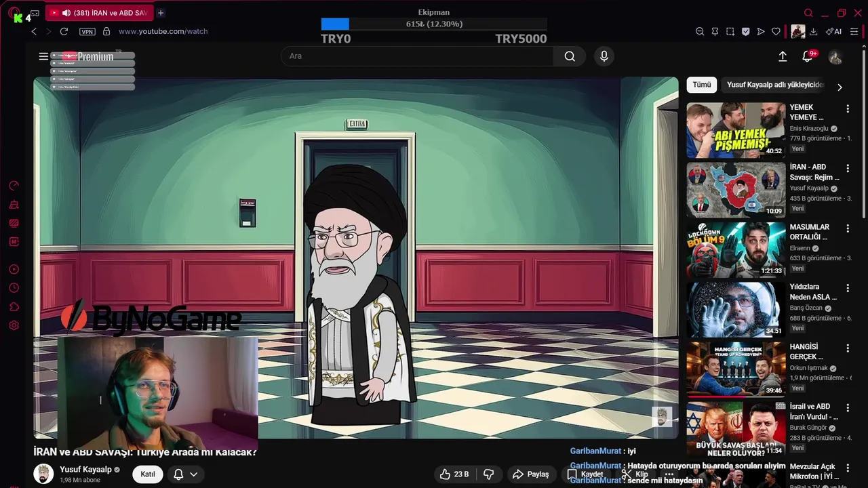The height and width of the screenshot is (488, 868).
Task: Open YouTube upload create icon
Action: 783,56
